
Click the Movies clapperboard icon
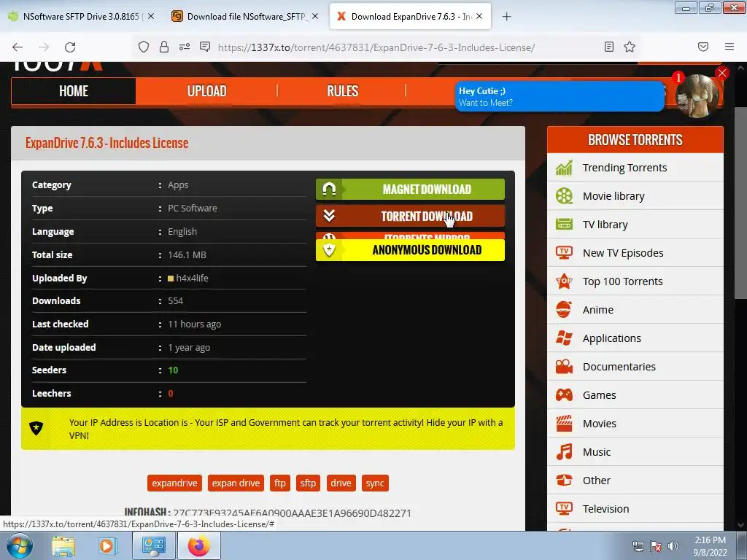click(564, 424)
